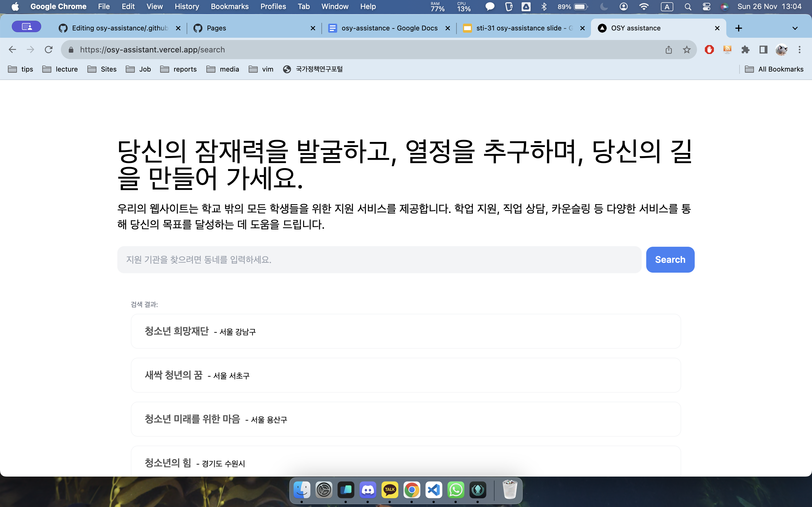Switch to osy-assistance Google Docs tab
The width and height of the screenshot is (812, 507).
(x=389, y=28)
